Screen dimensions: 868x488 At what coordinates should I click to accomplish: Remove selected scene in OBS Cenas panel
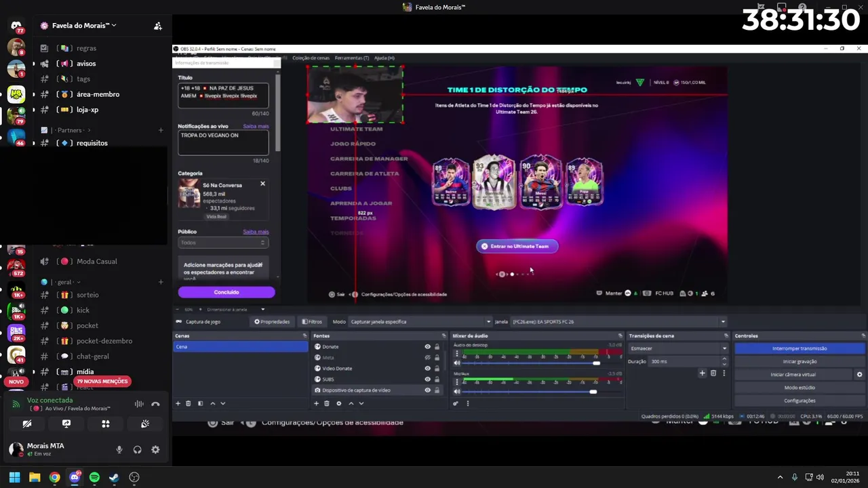[x=189, y=403]
